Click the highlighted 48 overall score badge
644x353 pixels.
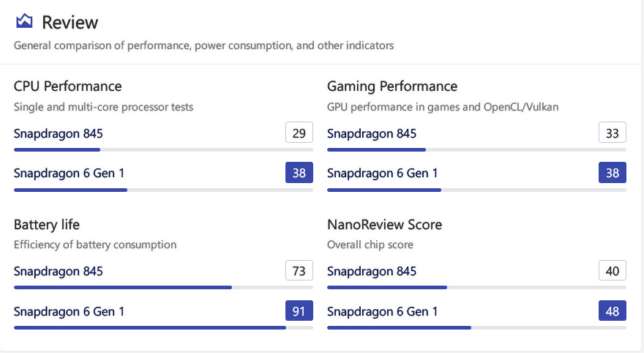click(612, 311)
